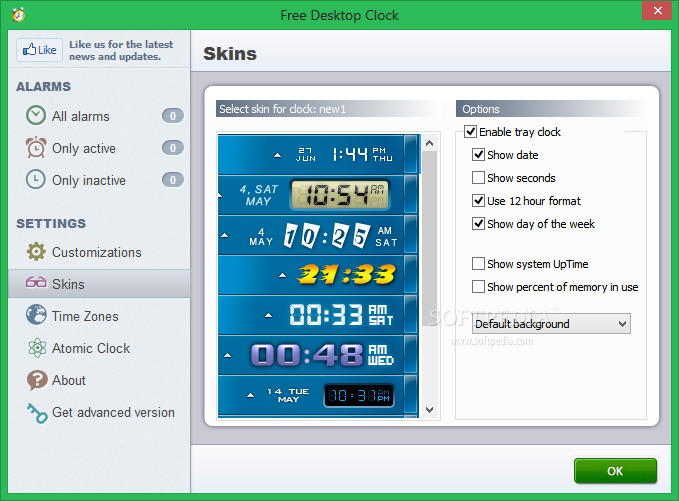Click the All alarms clock icon

[x=36, y=116]
